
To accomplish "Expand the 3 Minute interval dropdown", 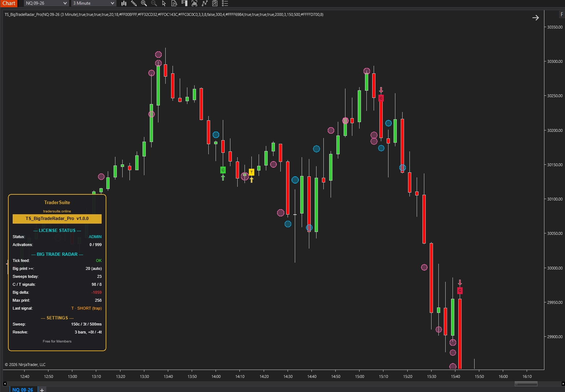I will (93, 3).
